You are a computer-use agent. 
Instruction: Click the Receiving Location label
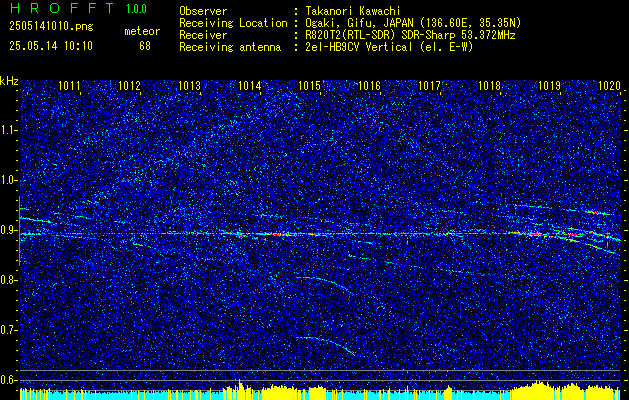pyautogui.click(x=233, y=23)
